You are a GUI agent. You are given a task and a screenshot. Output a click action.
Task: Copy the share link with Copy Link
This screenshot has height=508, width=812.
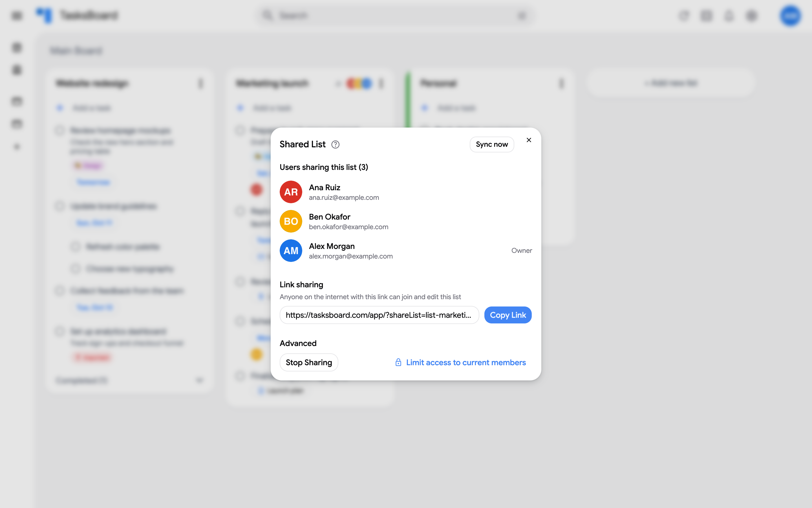click(x=508, y=315)
